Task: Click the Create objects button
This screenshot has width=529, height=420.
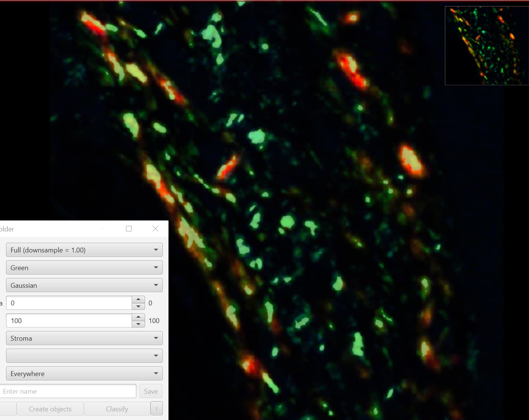Action: pos(50,409)
